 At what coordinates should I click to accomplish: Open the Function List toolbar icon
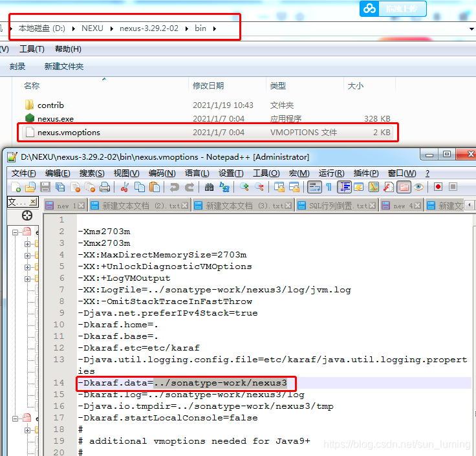(389, 187)
